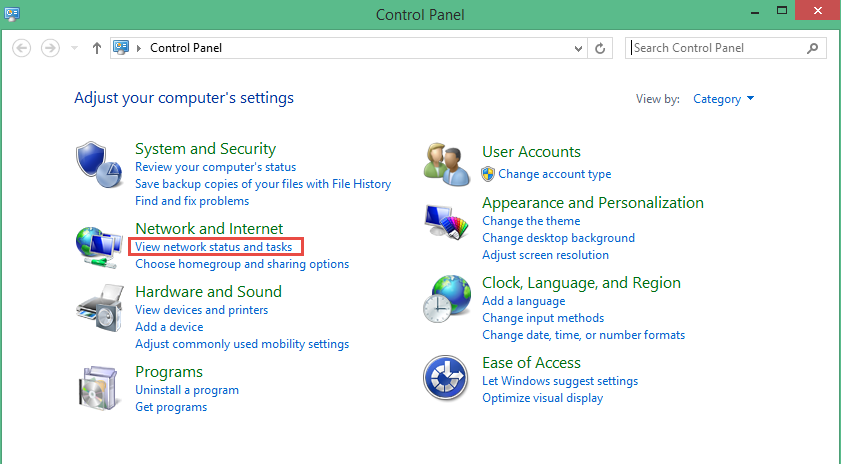This screenshot has height=464, width=841.
Task: Open View network status and tasks
Action: click(x=213, y=247)
